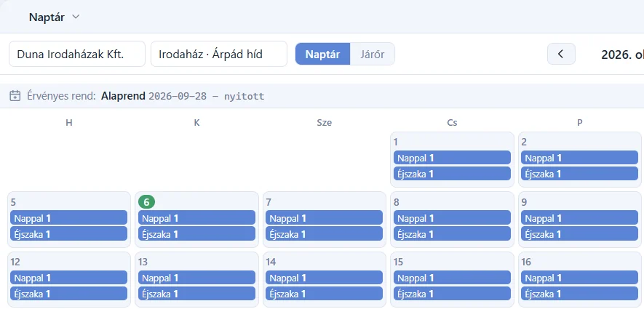The width and height of the screenshot is (644, 309).
Task: Open the Éjszaka 1 shift on day 16
Action: (579, 294)
